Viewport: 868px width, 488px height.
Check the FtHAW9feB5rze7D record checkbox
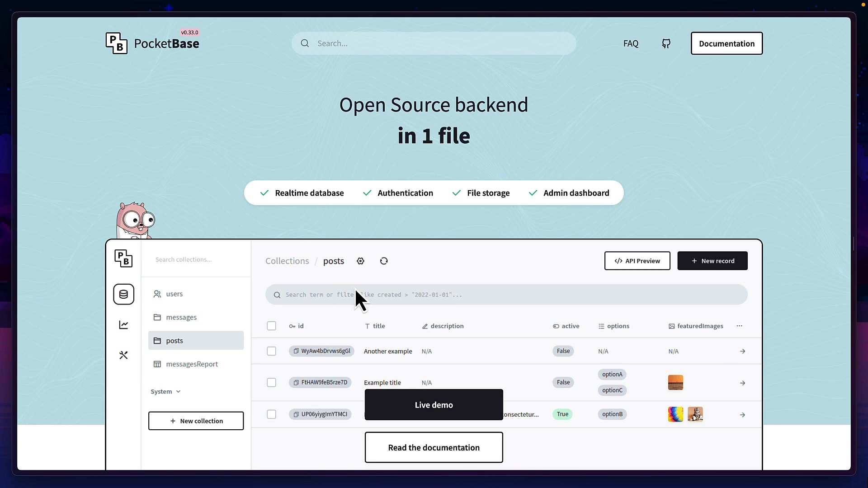point(271,382)
